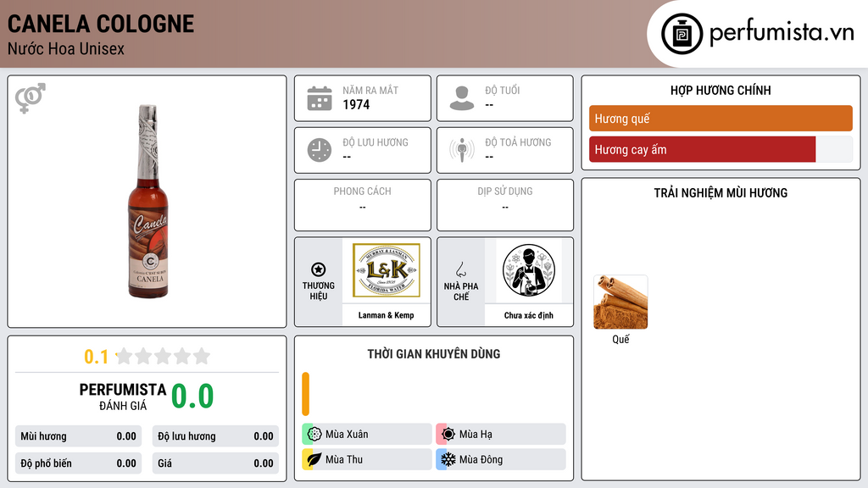
Task: Click the Quế cinnamon note thumbnail
Action: coord(620,302)
